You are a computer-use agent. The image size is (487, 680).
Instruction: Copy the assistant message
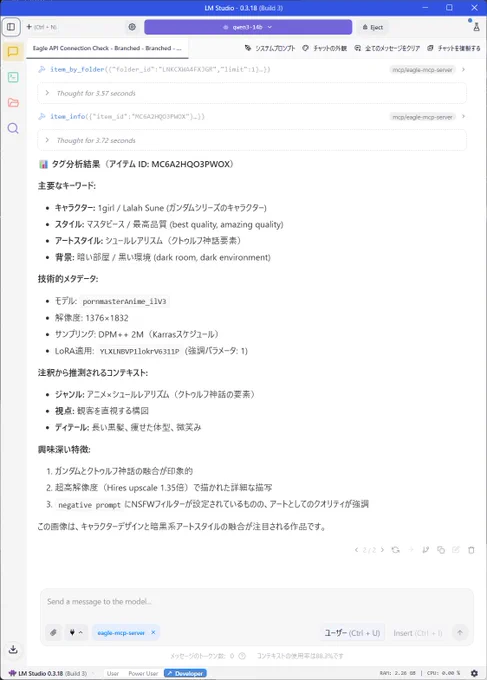pos(441,549)
